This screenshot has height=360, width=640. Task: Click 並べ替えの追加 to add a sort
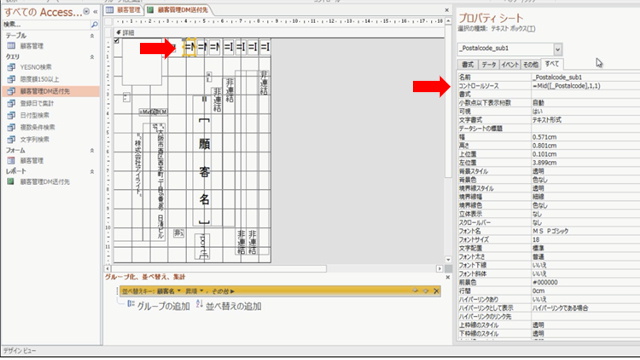pyautogui.click(x=229, y=306)
